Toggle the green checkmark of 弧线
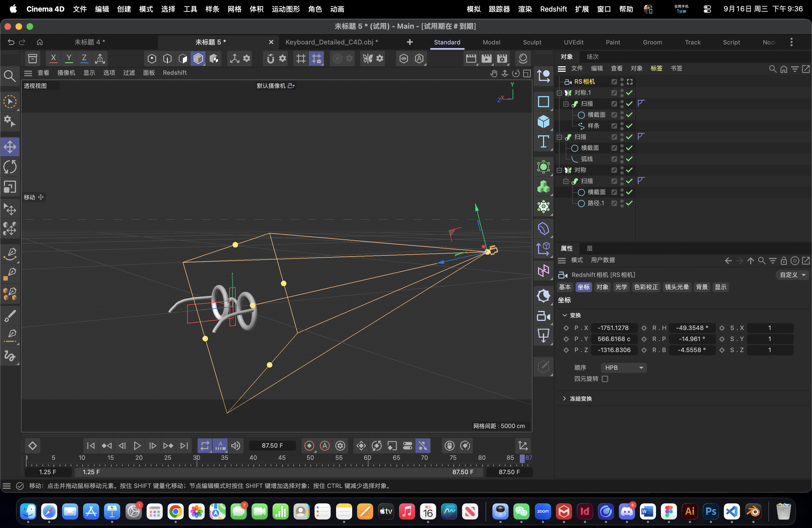The height and width of the screenshot is (528, 812). [629, 159]
